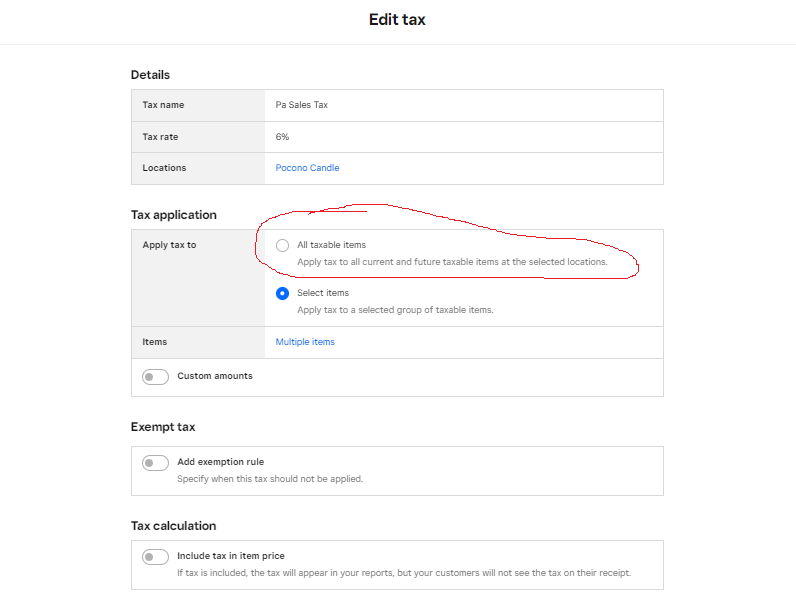The height and width of the screenshot is (610, 796).
Task: Click the 6% tax rate value
Action: pyautogui.click(x=283, y=137)
